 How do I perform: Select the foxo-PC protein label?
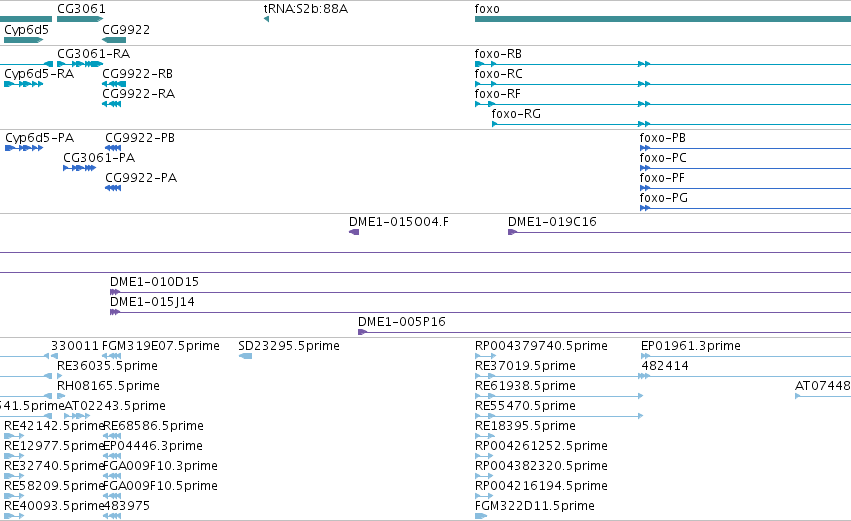point(663,158)
